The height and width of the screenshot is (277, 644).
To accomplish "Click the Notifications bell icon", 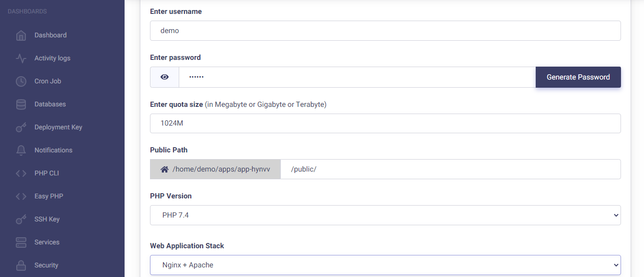I will click(x=21, y=150).
